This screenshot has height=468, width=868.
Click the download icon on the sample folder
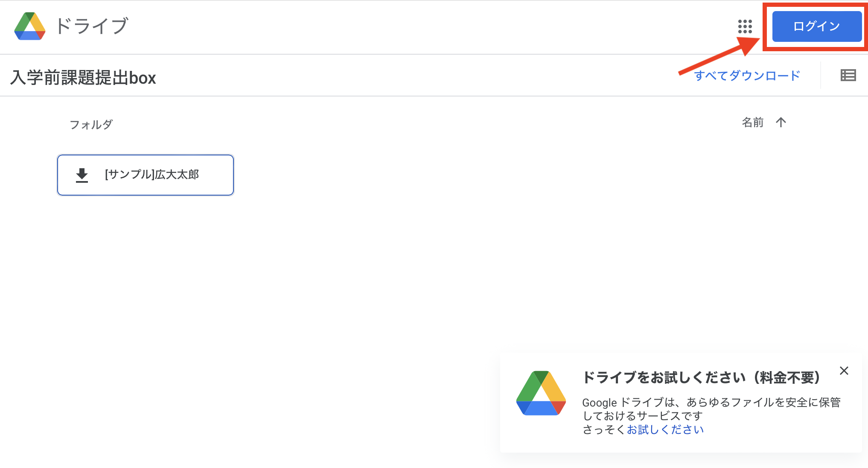coord(82,175)
